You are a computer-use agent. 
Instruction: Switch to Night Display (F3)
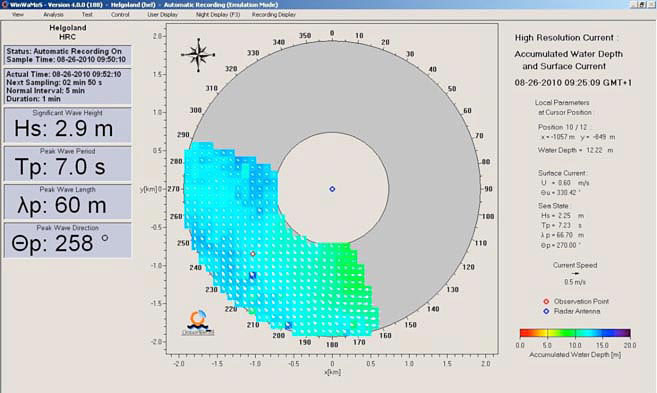[x=218, y=14]
